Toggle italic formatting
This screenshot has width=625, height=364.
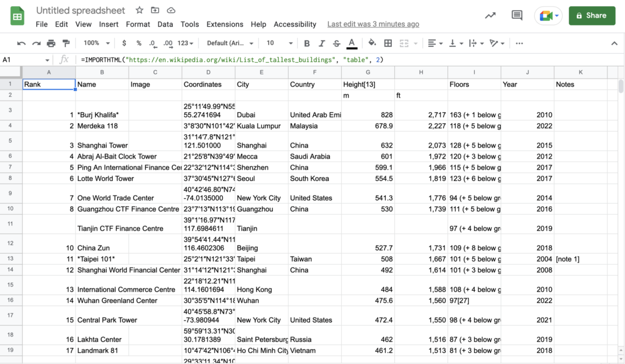pyautogui.click(x=322, y=43)
